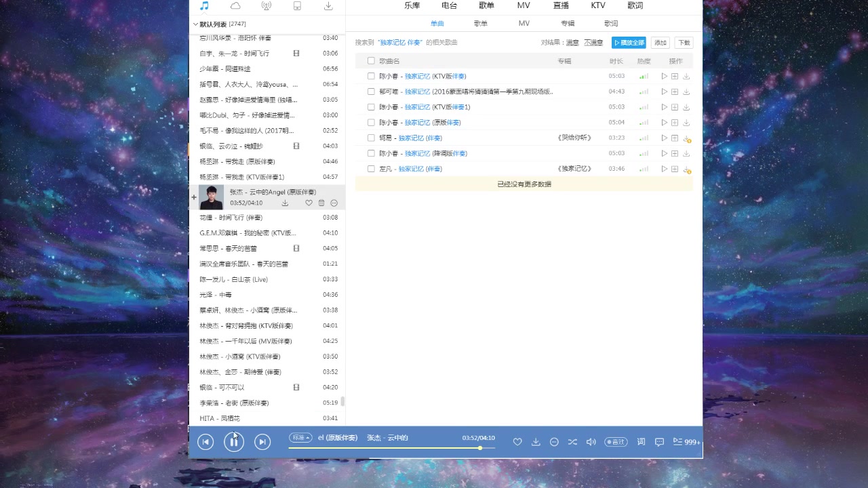Viewport: 868px width, 488px height.
Task: Add 柯易 - 独家记忆 (伴奏) to playlist
Action: pyautogui.click(x=675, y=138)
